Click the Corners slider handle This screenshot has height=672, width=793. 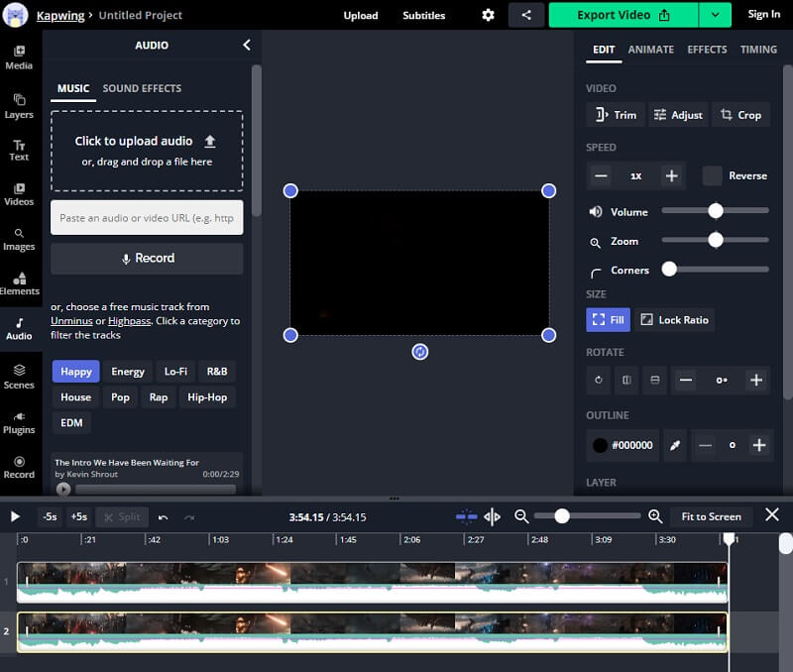670,268
